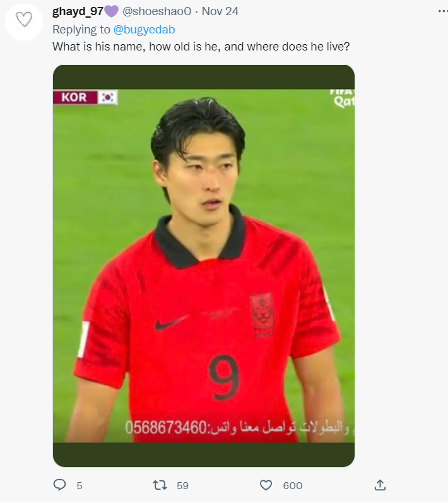448x503 pixels.
Task: Follow the @bugyedab mention link
Action: pos(144,30)
